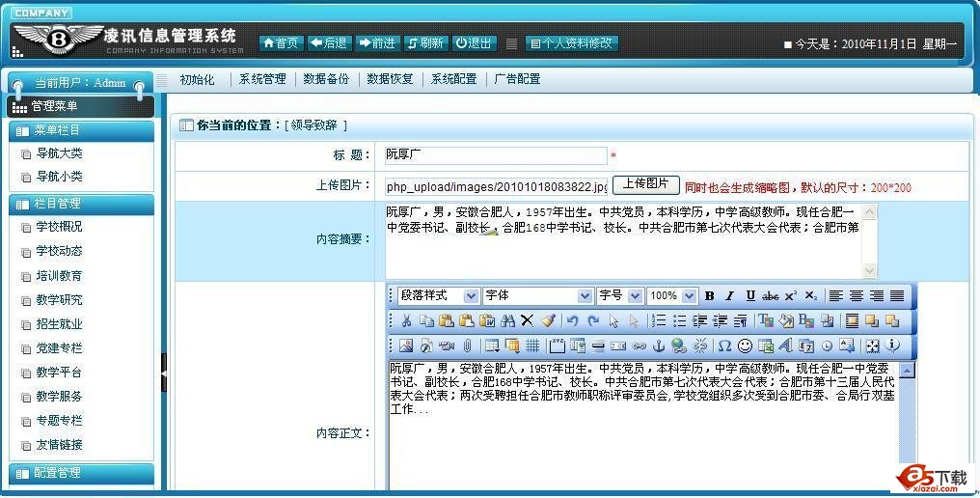The height and width of the screenshot is (498, 980).
Task: Redo the edit in editor toolbar
Action: pos(593,321)
